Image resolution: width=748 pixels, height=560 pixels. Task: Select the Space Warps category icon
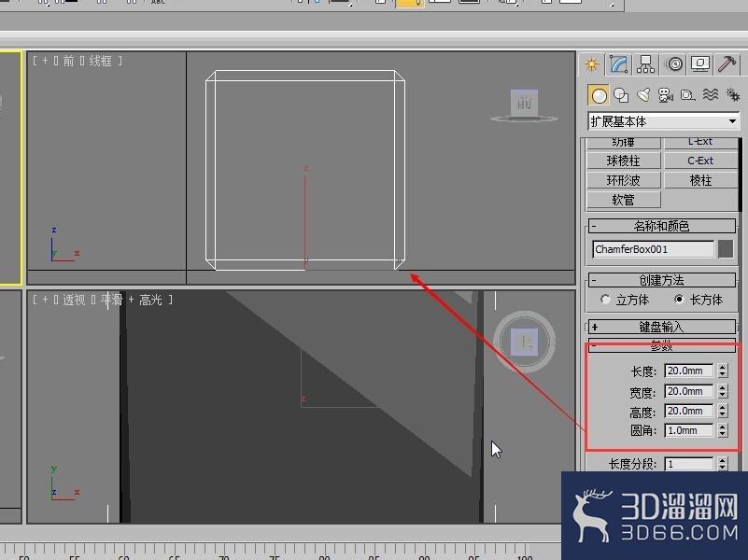[x=711, y=95]
